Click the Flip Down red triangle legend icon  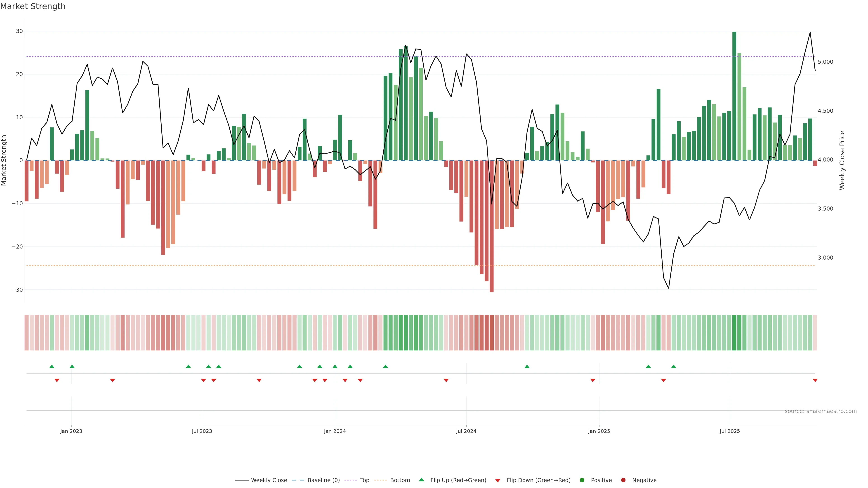point(497,480)
